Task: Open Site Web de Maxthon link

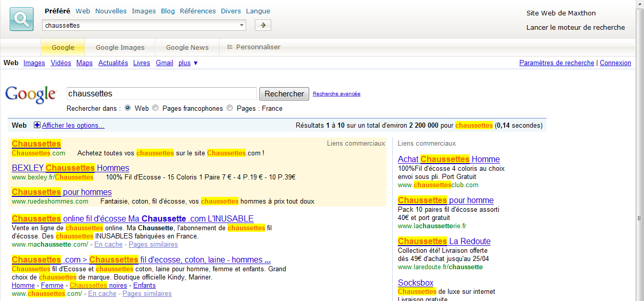Action: click(x=561, y=13)
